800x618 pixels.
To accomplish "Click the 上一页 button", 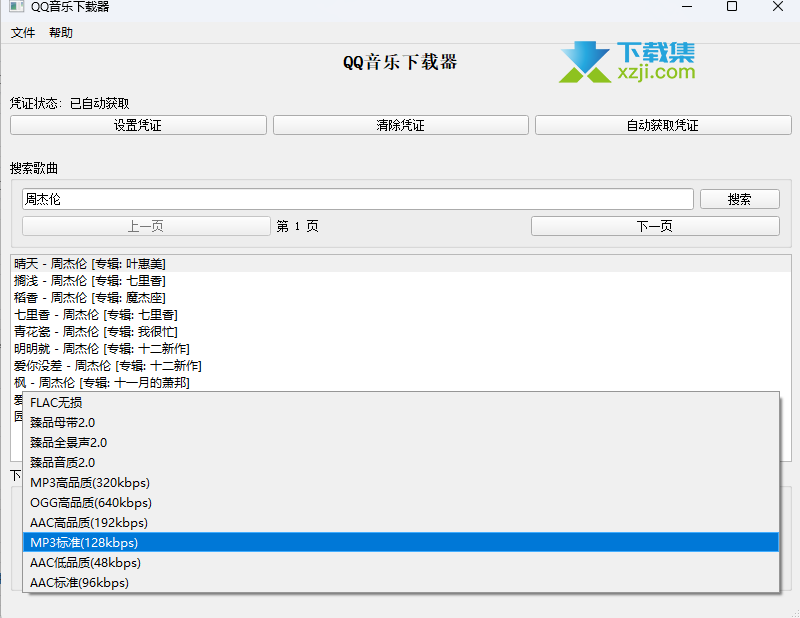I will (146, 226).
